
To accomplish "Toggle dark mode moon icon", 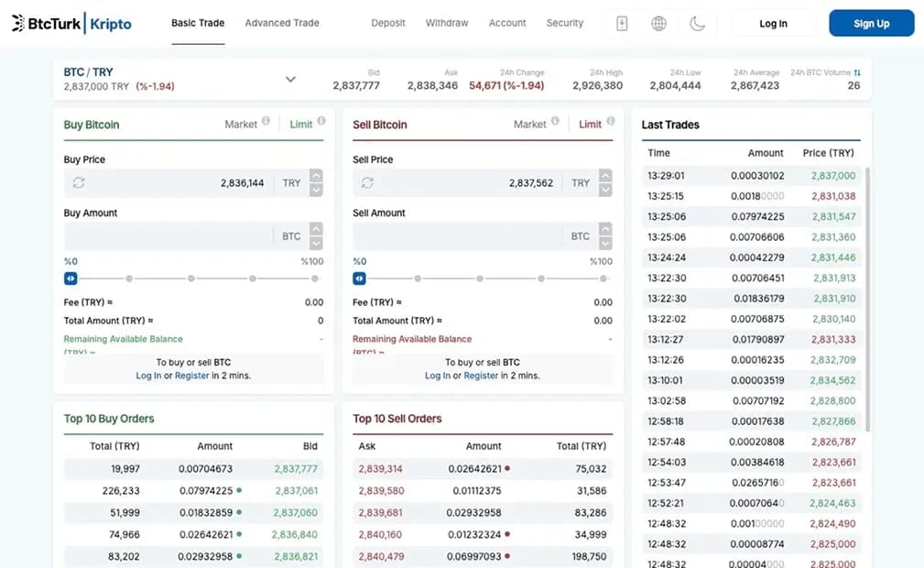I will (697, 24).
